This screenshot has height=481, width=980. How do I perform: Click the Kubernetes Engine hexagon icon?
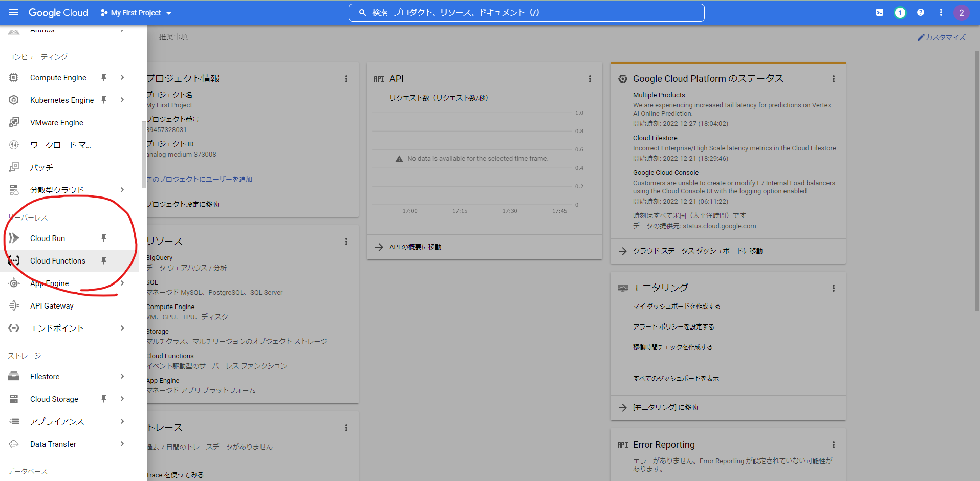(14, 100)
